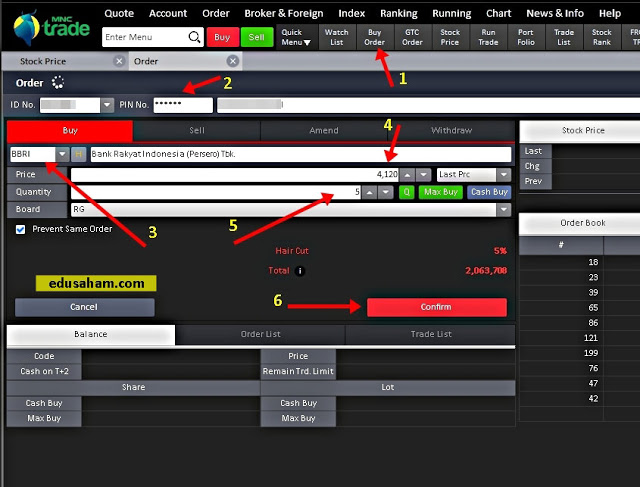Screen dimensions: 640x487
Task: Switch to the Order List tab
Action: pos(260,334)
